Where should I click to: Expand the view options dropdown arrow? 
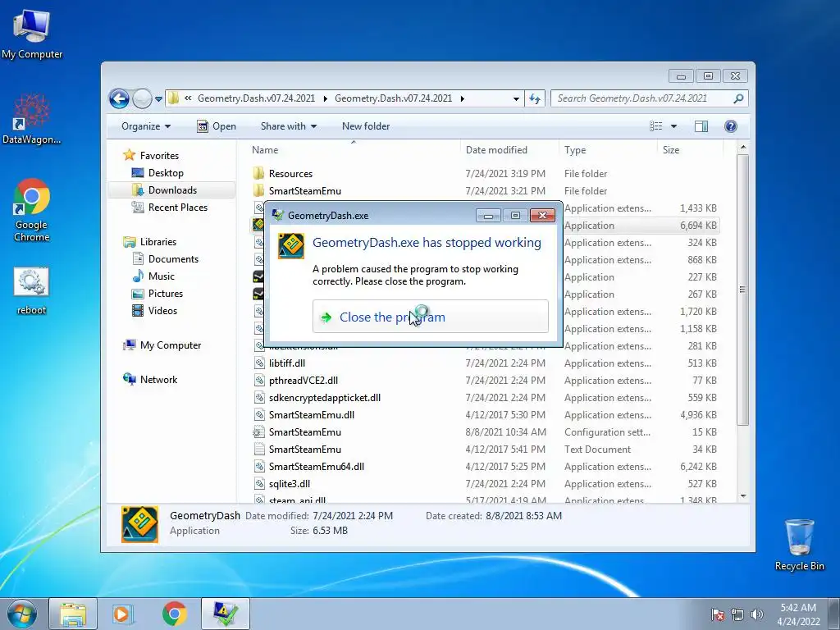[674, 126]
